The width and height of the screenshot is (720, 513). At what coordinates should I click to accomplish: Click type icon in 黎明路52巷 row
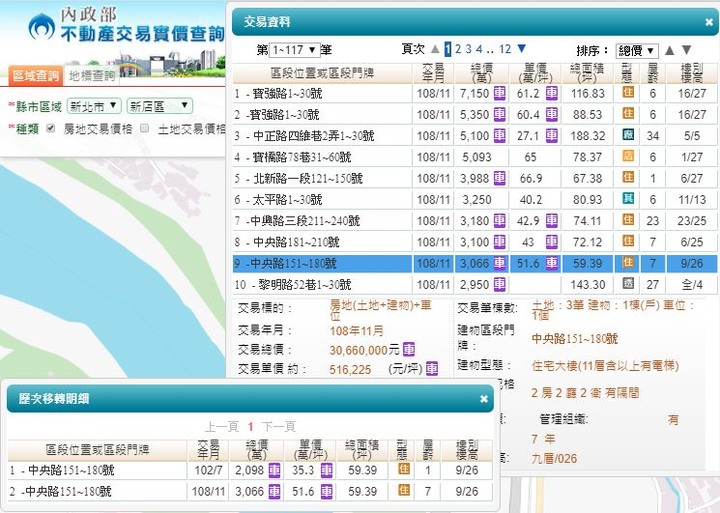click(x=628, y=283)
